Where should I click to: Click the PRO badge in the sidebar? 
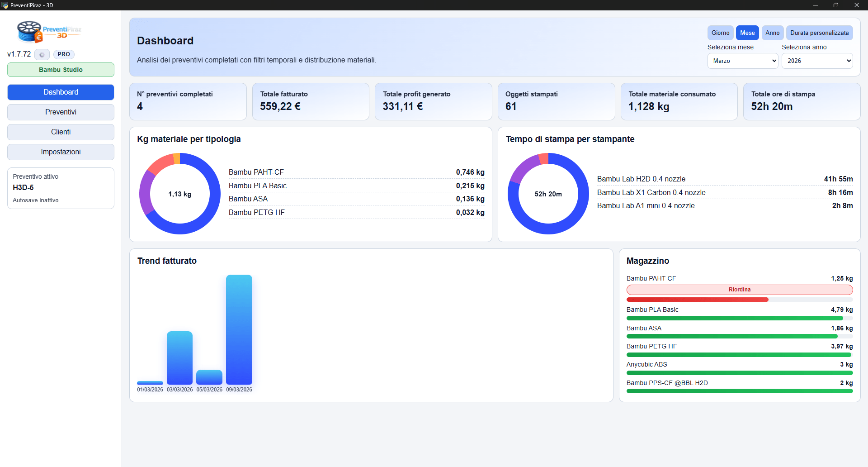tap(64, 54)
